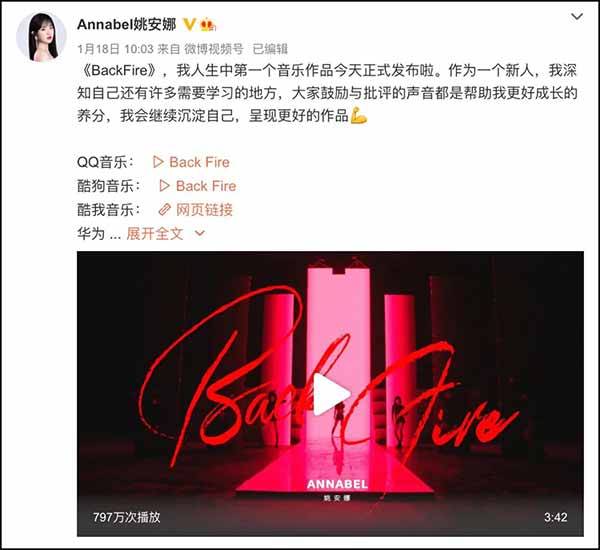The width and height of the screenshot is (600, 550).
Task: Click the paperclip link icon
Action: tap(165, 210)
